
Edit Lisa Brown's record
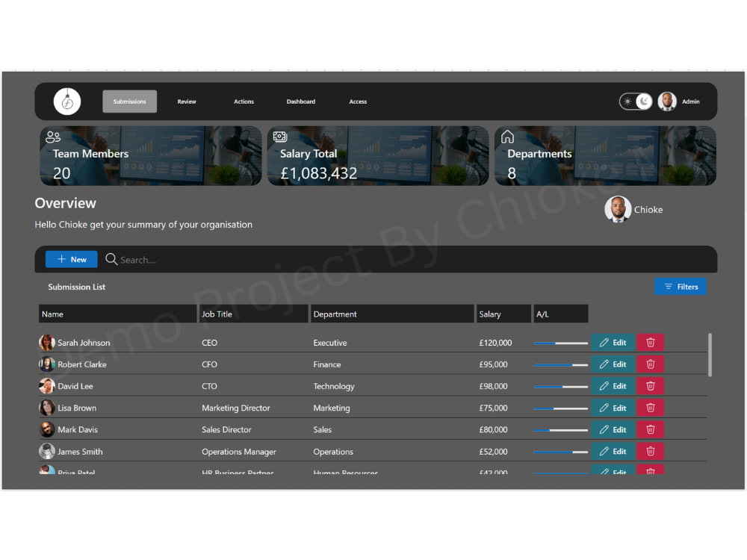click(613, 408)
